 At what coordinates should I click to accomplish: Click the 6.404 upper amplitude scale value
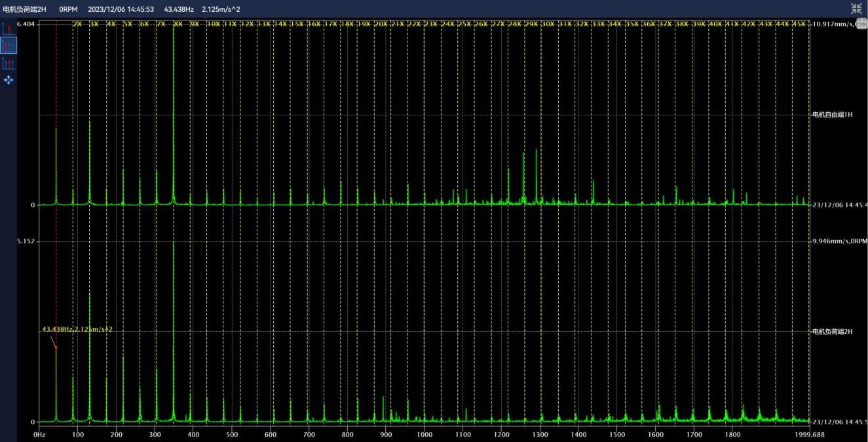(x=26, y=24)
